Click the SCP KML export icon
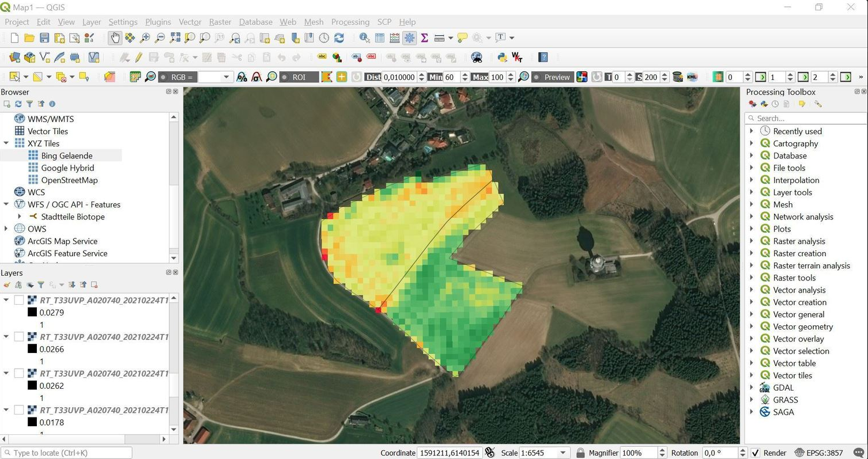This screenshot has width=868, height=459. point(692,77)
